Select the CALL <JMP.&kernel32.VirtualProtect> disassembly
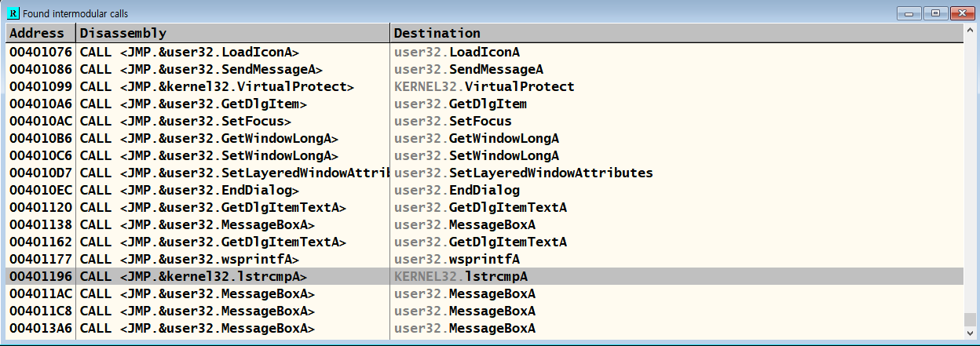The width and height of the screenshot is (980, 346). point(217,86)
